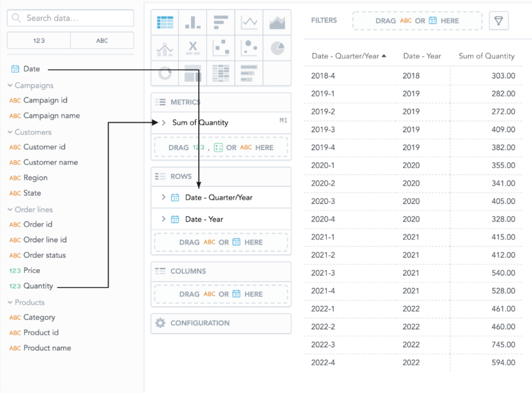Open the Configuration panel

pos(200,323)
